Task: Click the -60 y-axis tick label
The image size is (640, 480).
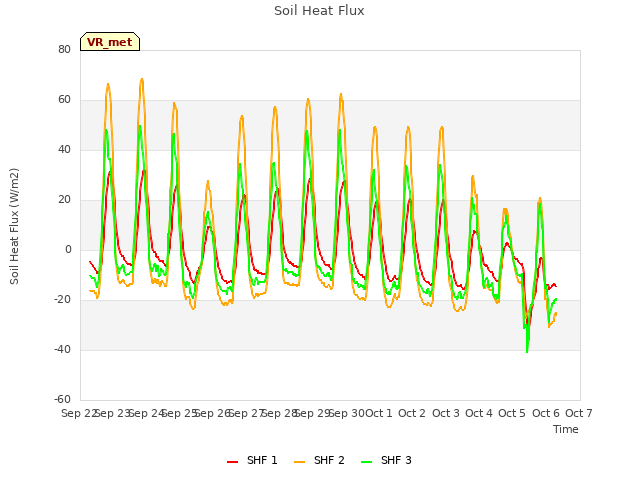Action: tap(62, 399)
